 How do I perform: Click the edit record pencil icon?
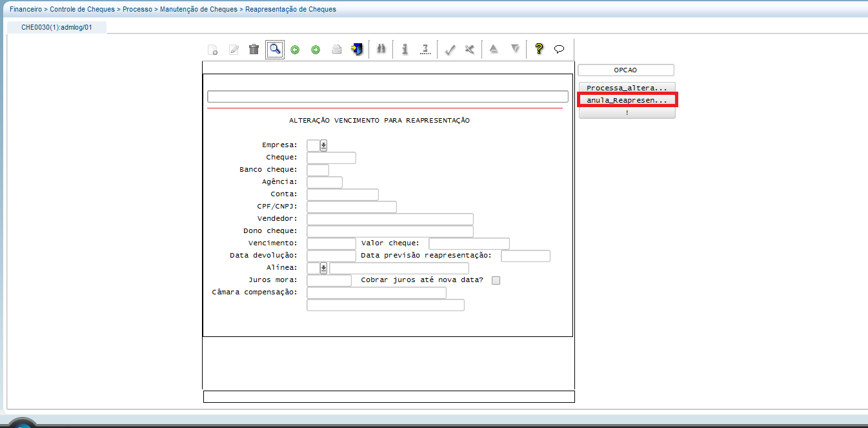coord(234,50)
